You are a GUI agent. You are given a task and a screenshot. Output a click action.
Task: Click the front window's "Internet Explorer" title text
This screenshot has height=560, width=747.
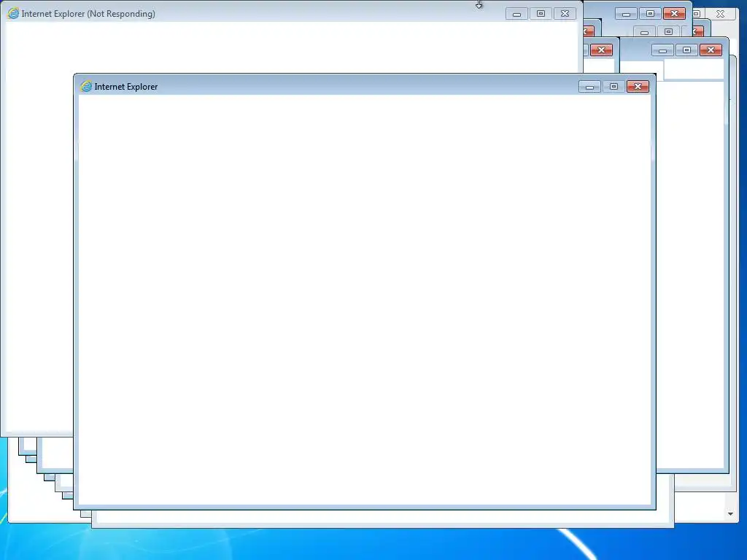(x=125, y=87)
